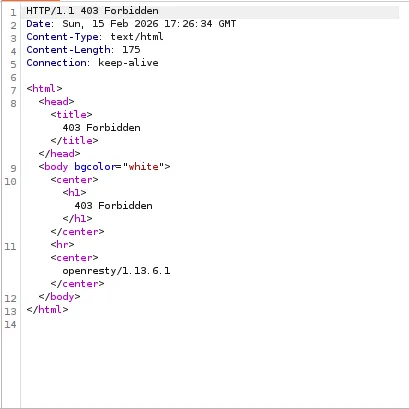Click the 403 Forbidden text inside title
The width and height of the screenshot is (409, 409).
[101, 128]
